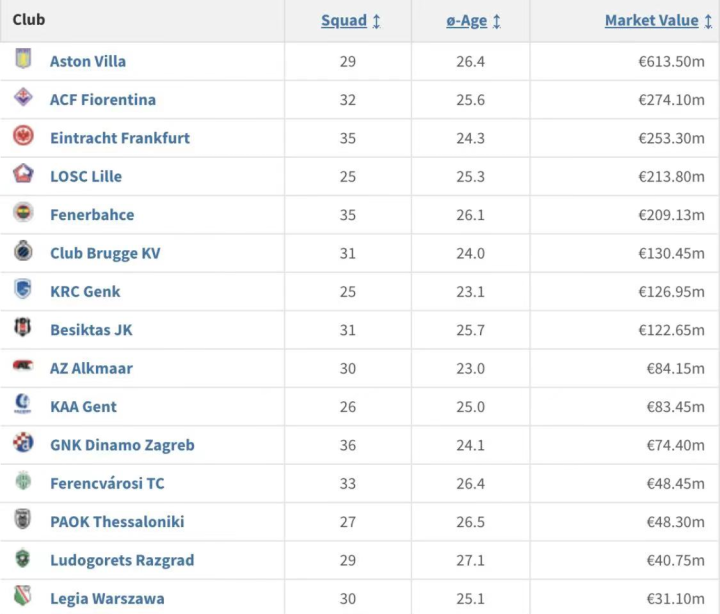Click the Aston Villa club crest icon

pos(23,60)
